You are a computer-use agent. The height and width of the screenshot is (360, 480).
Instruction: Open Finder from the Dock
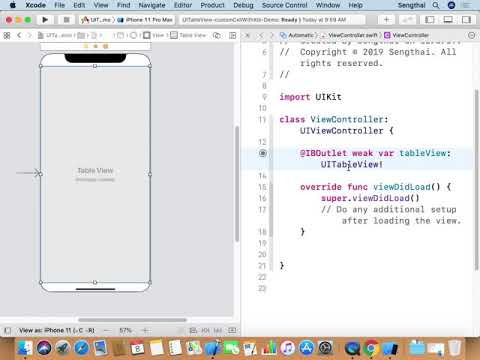25,348
